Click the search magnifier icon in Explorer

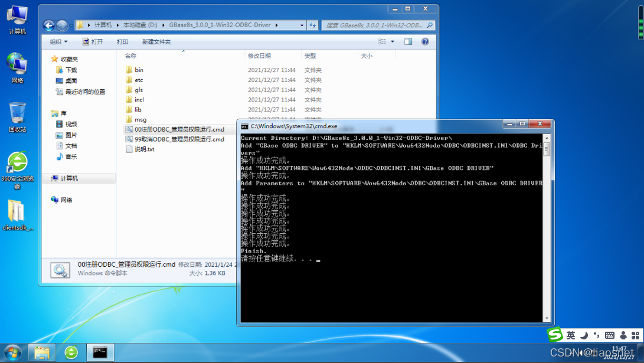pos(430,25)
